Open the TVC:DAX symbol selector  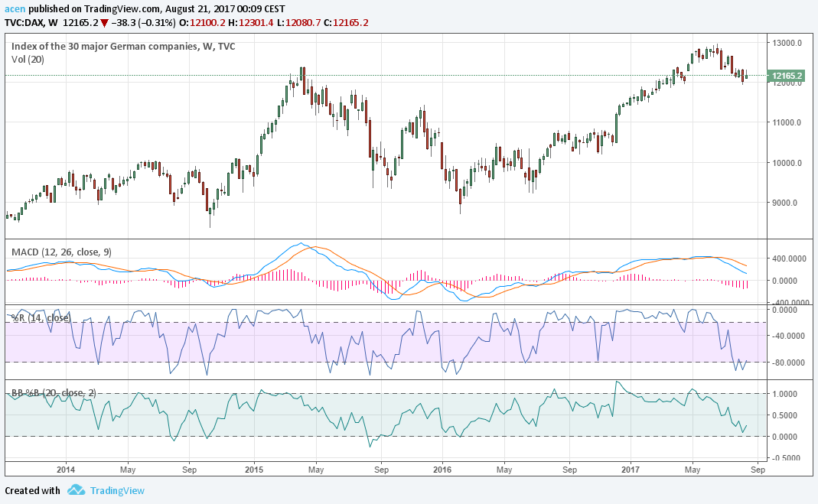[x=25, y=22]
